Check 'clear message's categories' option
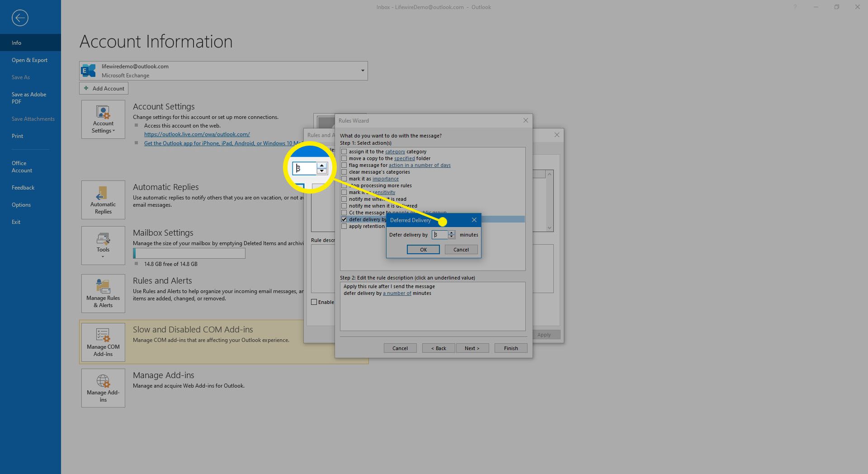This screenshot has width=868, height=474. coord(344,172)
